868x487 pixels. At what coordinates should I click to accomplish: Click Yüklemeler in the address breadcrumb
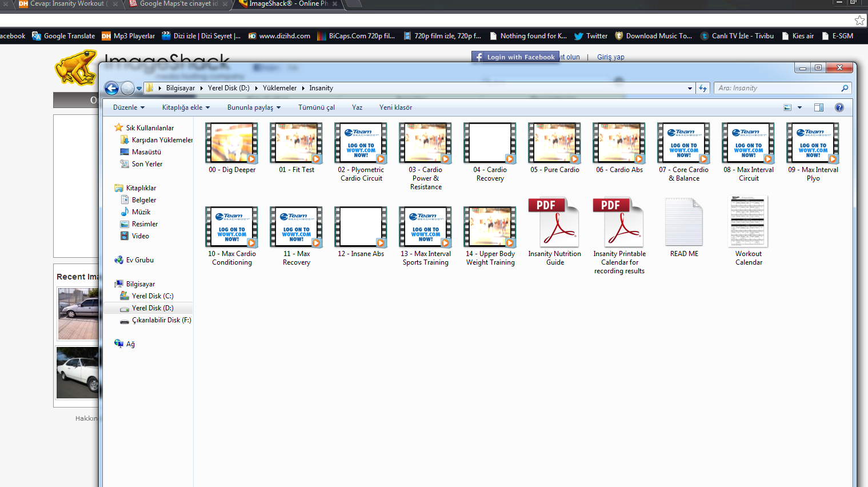(279, 88)
